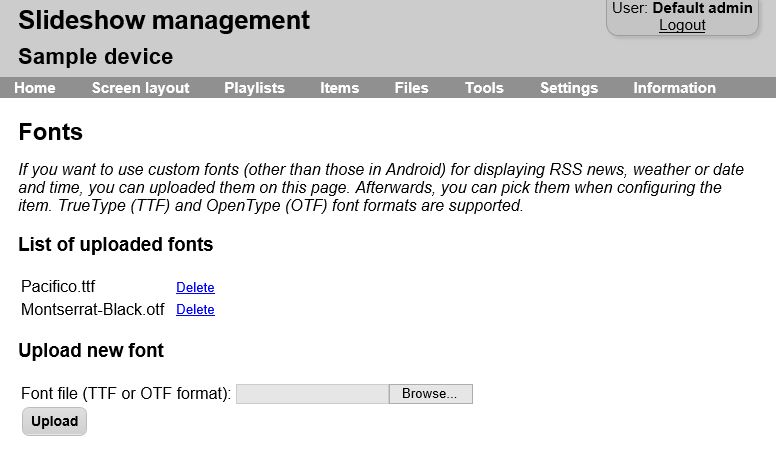Click the Font file format label

click(x=126, y=394)
